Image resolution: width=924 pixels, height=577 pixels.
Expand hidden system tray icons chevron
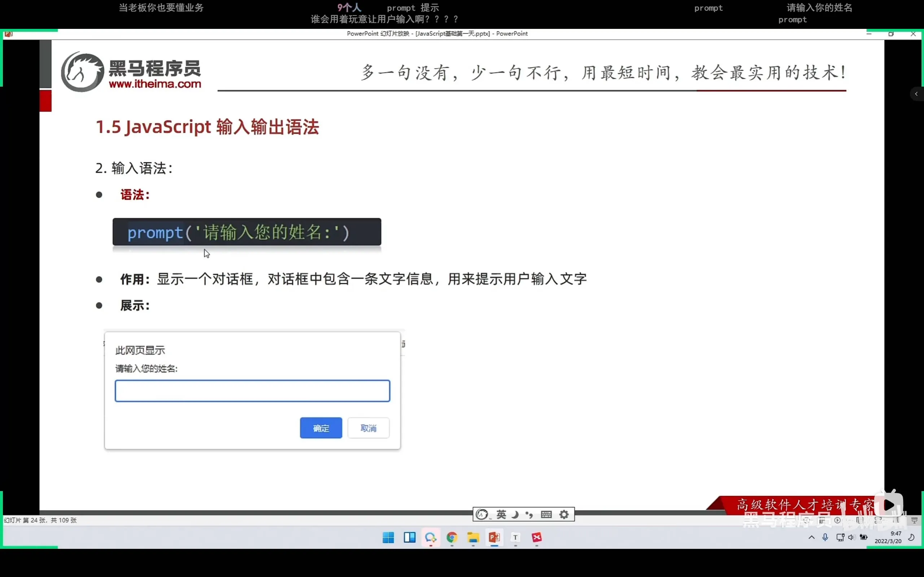point(811,537)
